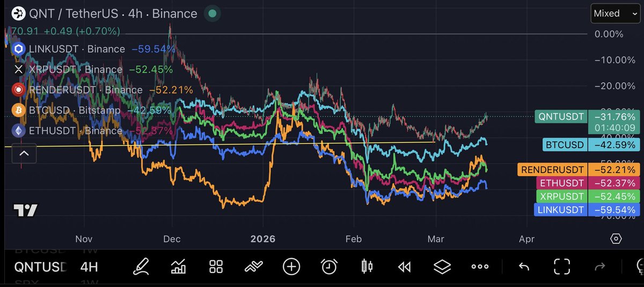Select BTCUSD Bitstamp legend entry
Viewport: 644px width, 287px height.
point(90,110)
